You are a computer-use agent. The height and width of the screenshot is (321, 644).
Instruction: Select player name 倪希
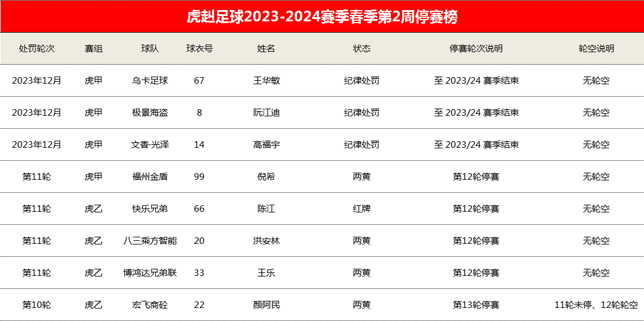pyautogui.click(x=266, y=177)
